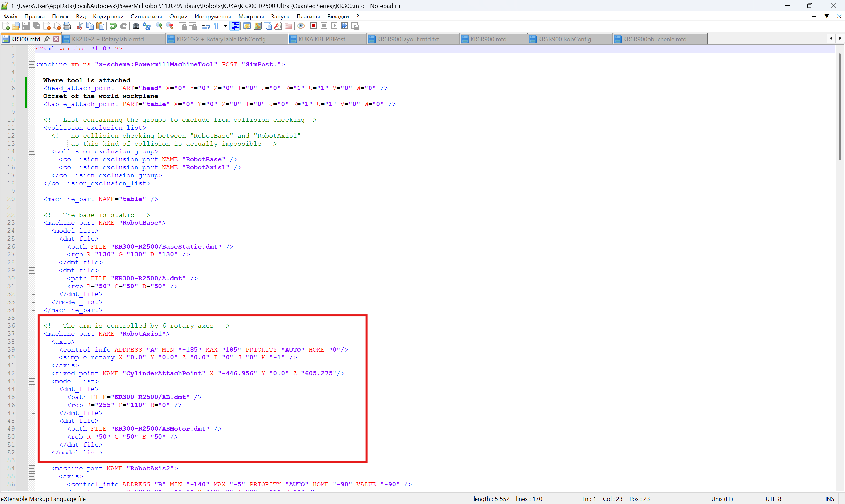Collapse the RobotAxis1 machine_part fold marker
Viewport: 845px width, 504px height.
(x=32, y=334)
